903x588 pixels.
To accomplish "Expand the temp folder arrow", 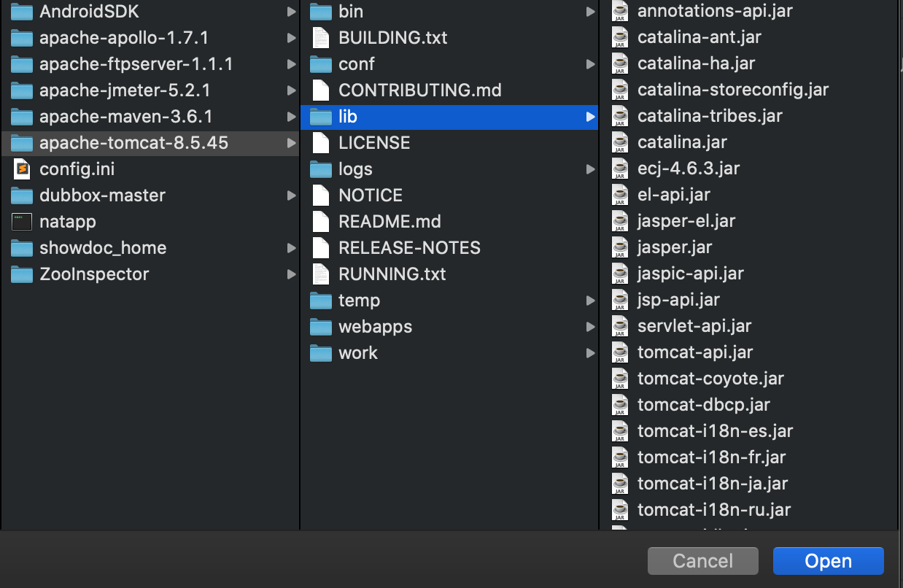I will point(590,301).
